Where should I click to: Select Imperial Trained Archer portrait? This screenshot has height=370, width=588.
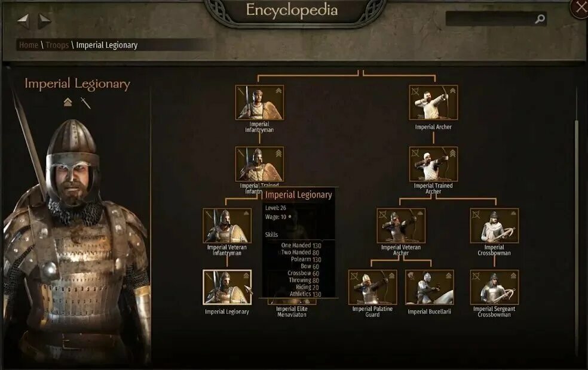[x=433, y=164]
